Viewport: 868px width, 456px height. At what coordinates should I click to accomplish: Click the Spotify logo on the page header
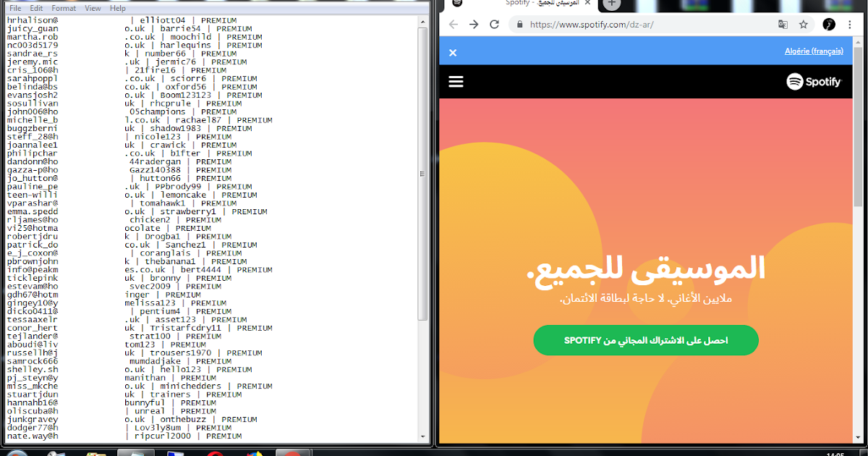[x=814, y=82]
